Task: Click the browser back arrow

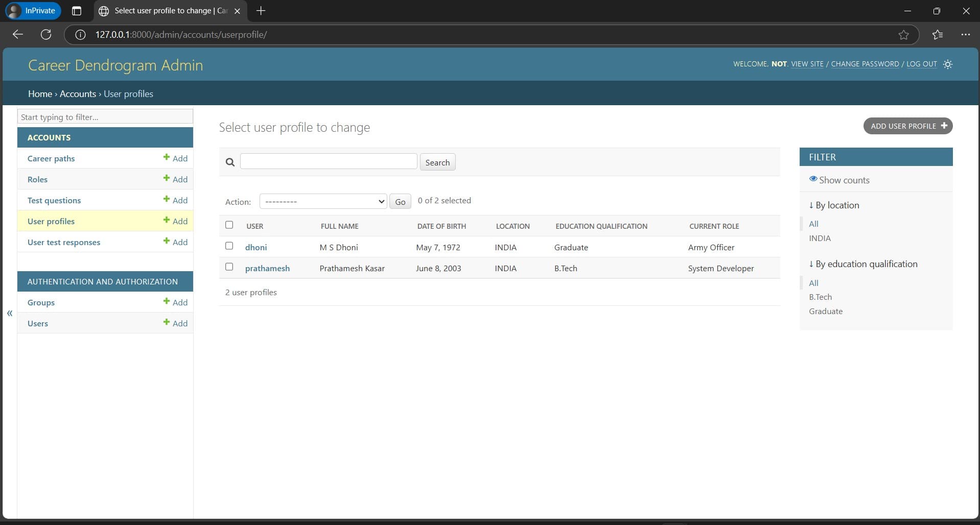Action: click(x=18, y=35)
